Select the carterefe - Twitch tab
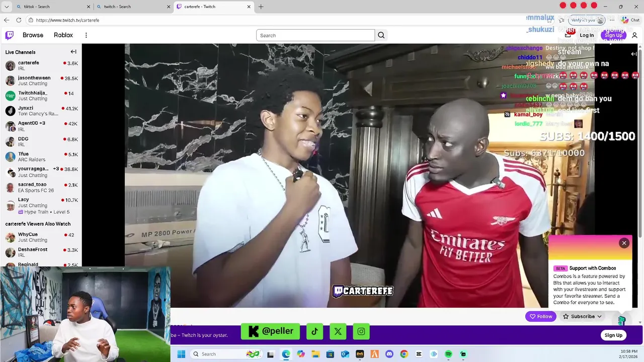644x362 pixels. pyautogui.click(x=214, y=7)
